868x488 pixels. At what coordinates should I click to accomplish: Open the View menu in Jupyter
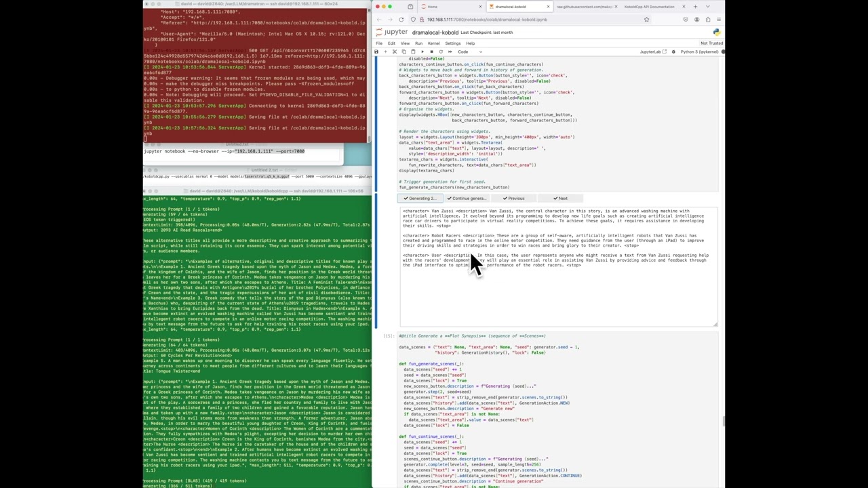pyautogui.click(x=405, y=43)
